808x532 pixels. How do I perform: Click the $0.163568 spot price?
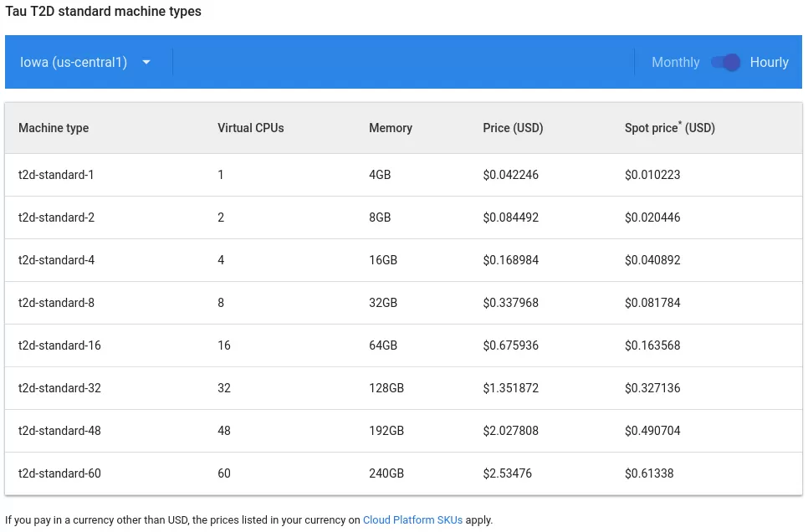tap(652, 345)
